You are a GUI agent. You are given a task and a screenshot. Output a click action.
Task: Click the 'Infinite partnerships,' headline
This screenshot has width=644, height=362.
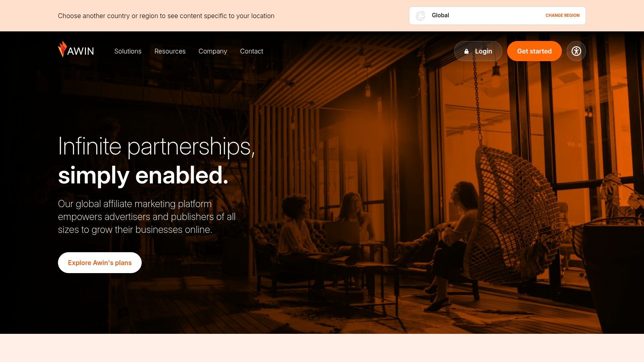pos(157,146)
